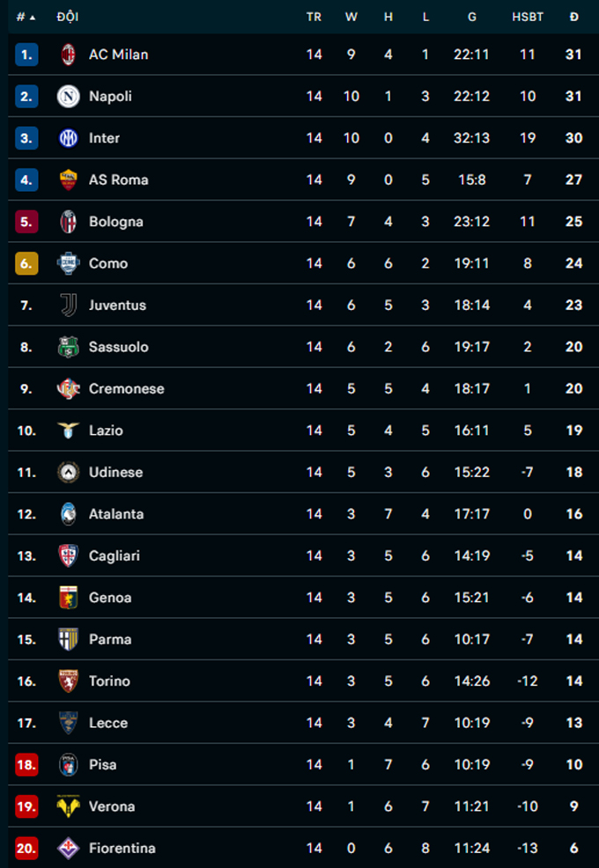This screenshot has height=868, width=599.
Task: Click the Atalanta team name
Action: coord(116,514)
